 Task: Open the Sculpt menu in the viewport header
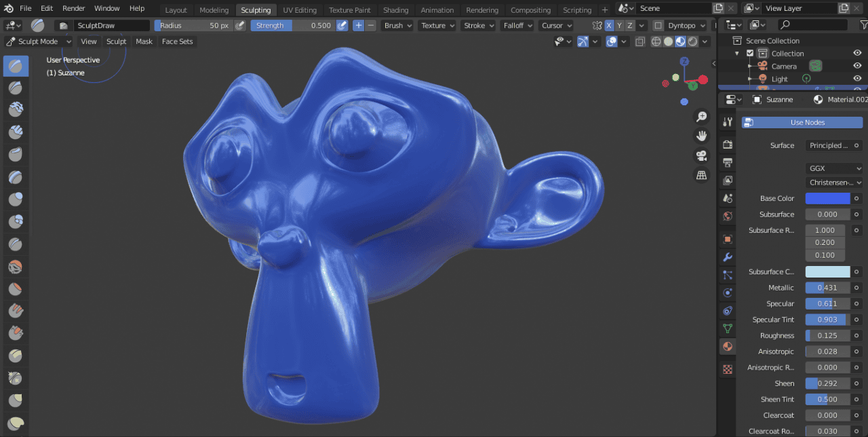[x=116, y=41]
